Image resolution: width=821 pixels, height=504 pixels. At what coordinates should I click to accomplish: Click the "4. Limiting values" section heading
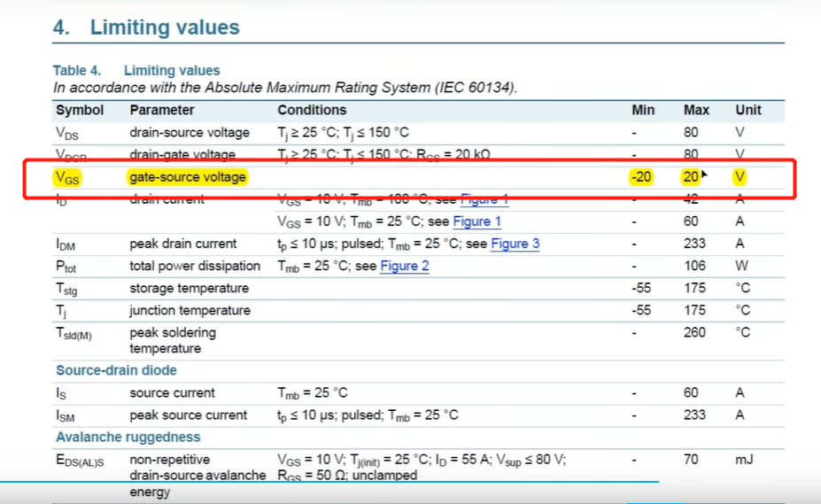(146, 27)
